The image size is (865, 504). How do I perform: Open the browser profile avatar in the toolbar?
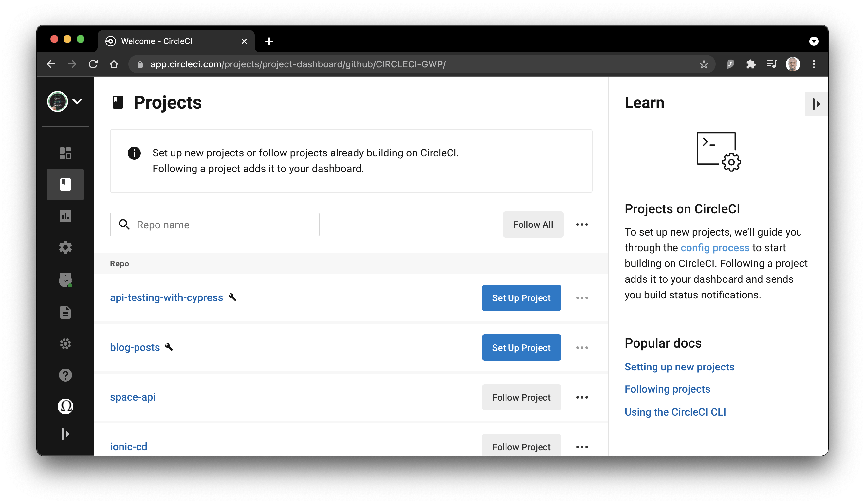(x=793, y=64)
